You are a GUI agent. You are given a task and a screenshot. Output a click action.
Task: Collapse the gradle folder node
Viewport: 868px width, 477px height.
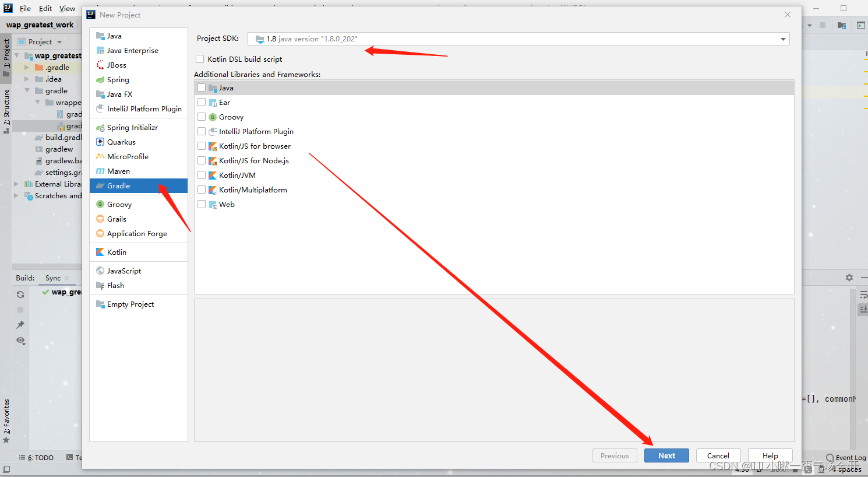(x=27, y=91)
